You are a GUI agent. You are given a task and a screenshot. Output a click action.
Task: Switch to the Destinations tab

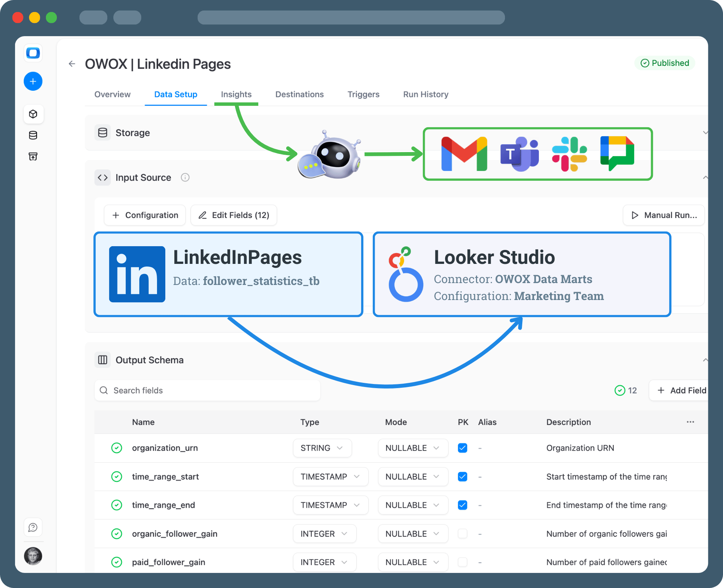[299, 94]
